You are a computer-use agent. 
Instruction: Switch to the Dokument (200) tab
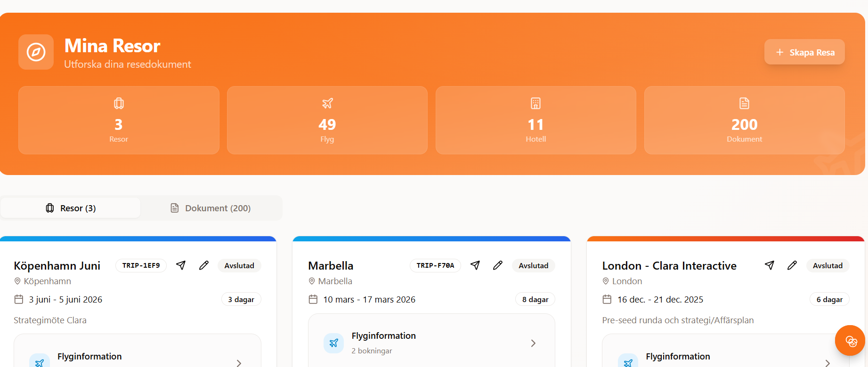[211, 208]
